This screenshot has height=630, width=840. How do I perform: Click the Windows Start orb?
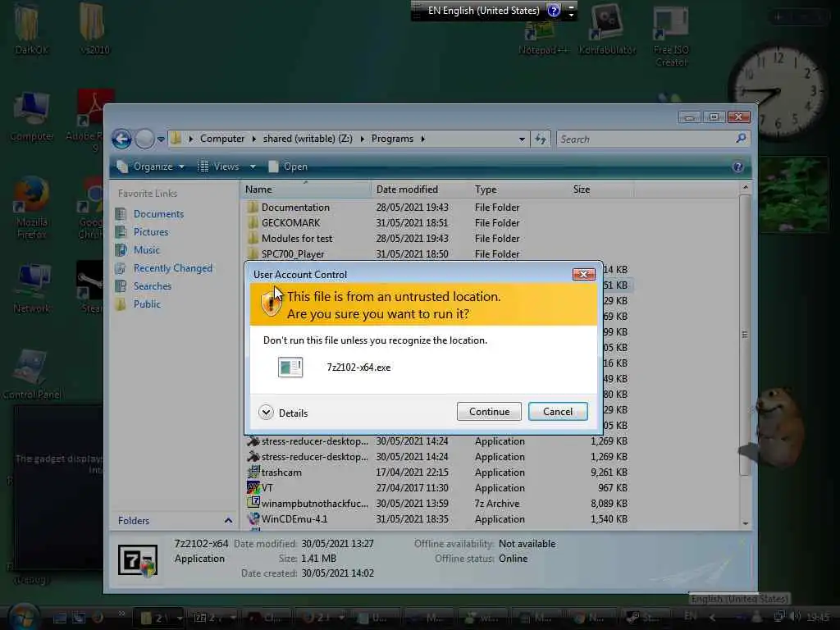(x=24, y=618)
